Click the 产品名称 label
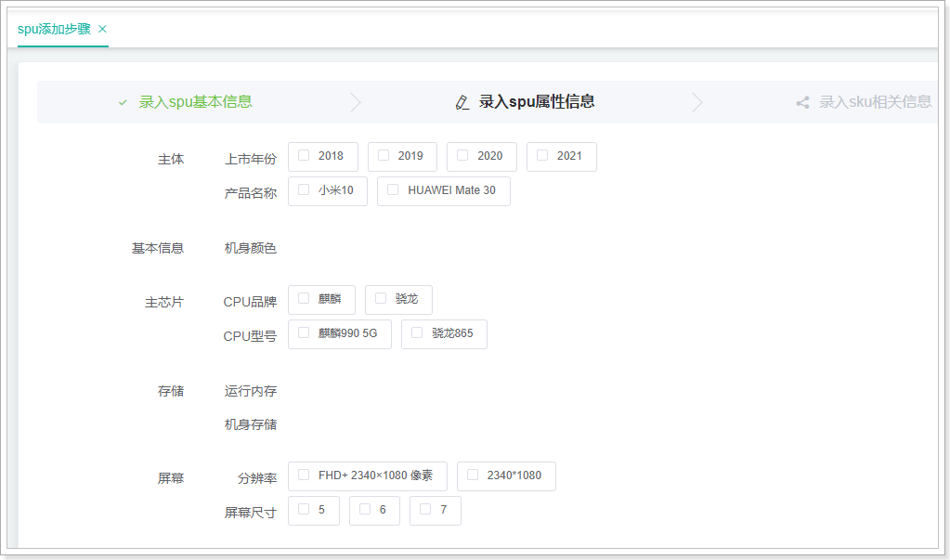Image resolution: width=950 pixels, height=560 pixels. (x=250, y=193)
